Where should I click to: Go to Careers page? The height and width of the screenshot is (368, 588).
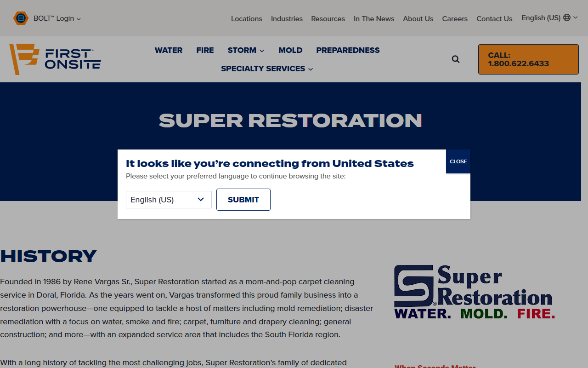455,18
